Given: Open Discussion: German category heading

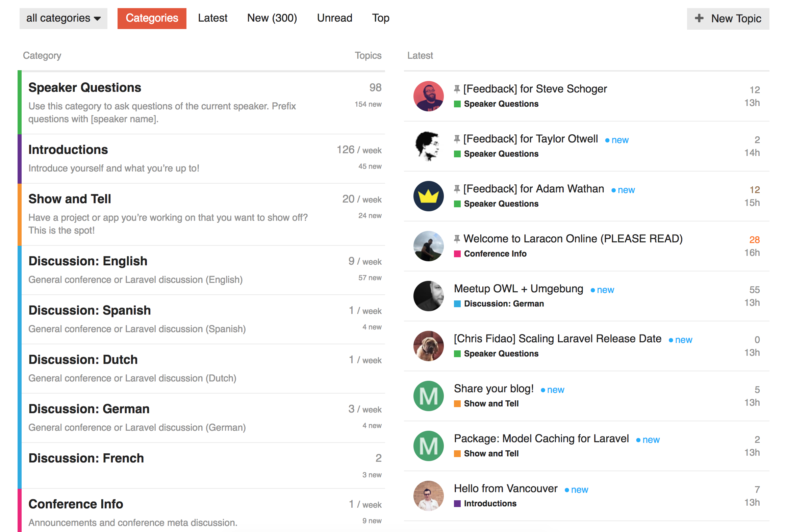Looking at the screenshot, I should [89, 409].
